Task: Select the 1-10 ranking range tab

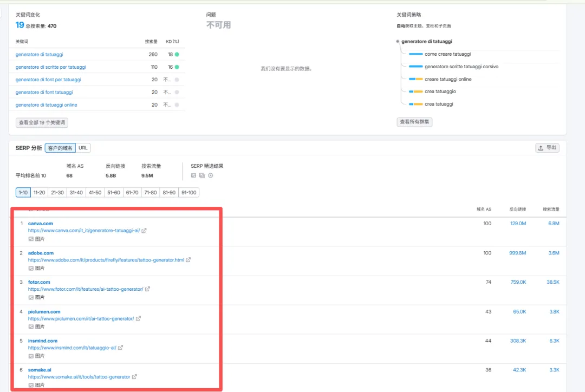Action: pos(23,192)
